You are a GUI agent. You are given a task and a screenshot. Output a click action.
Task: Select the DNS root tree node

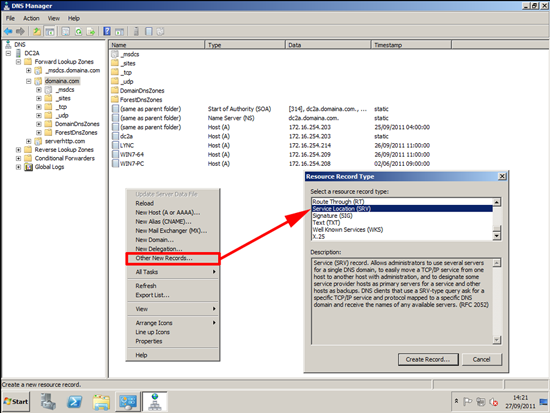click(x=20, y=45)
